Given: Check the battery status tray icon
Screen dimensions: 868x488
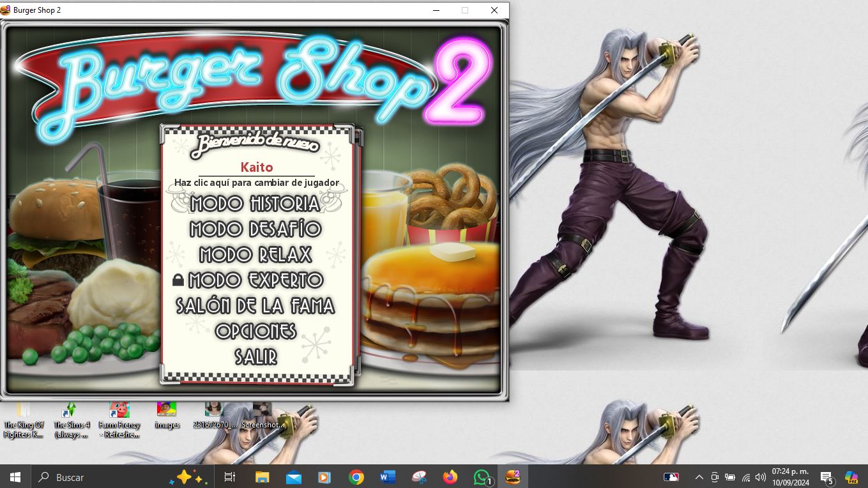Looking at the screenshot, I should pos(730,477).
